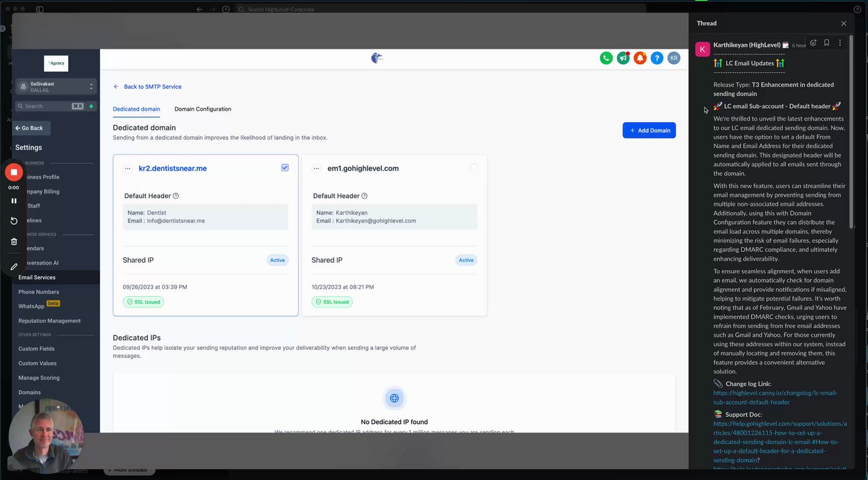The height and width of the screenshot is (480, 868).
Task: Uncheck the kr2.dentistsnear.me domain checkbox
Action: [285, 168]
